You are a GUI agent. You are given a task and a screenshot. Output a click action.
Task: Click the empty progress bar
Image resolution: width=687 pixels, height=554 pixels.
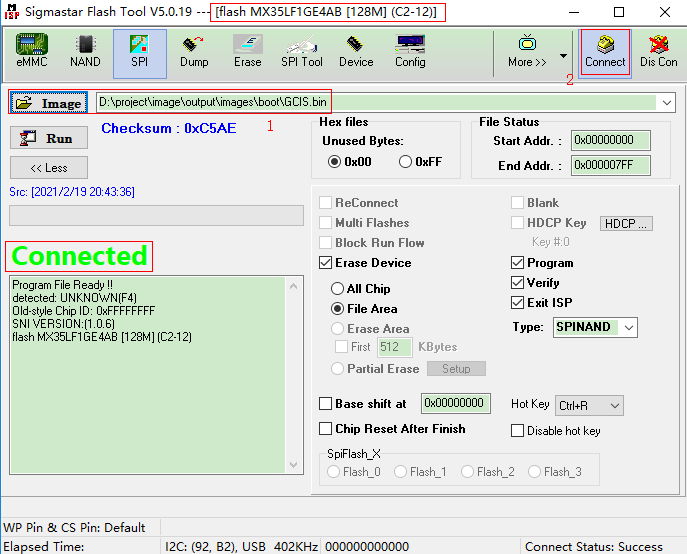tap(156, 216)
